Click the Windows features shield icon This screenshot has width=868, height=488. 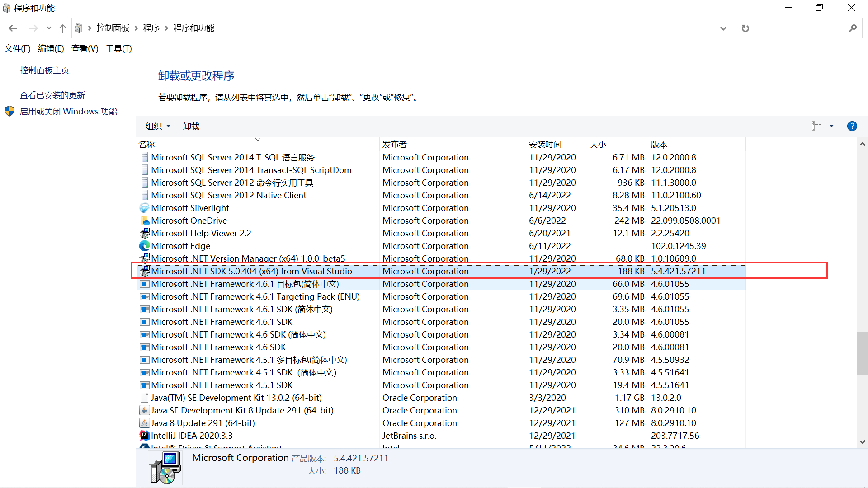point(9,111)
